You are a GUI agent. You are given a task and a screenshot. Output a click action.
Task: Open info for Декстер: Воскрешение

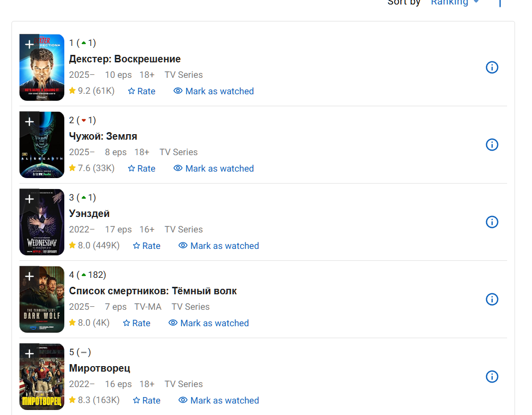[492, 67]
